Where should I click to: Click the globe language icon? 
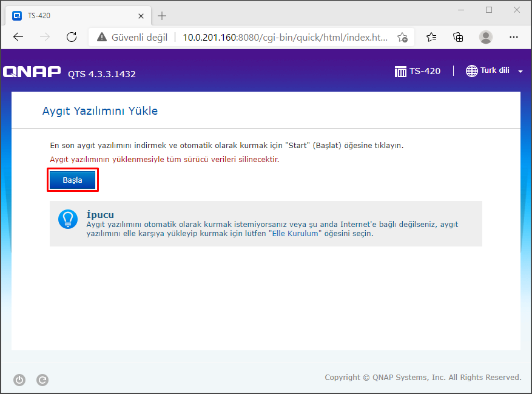tap(471, 71)
